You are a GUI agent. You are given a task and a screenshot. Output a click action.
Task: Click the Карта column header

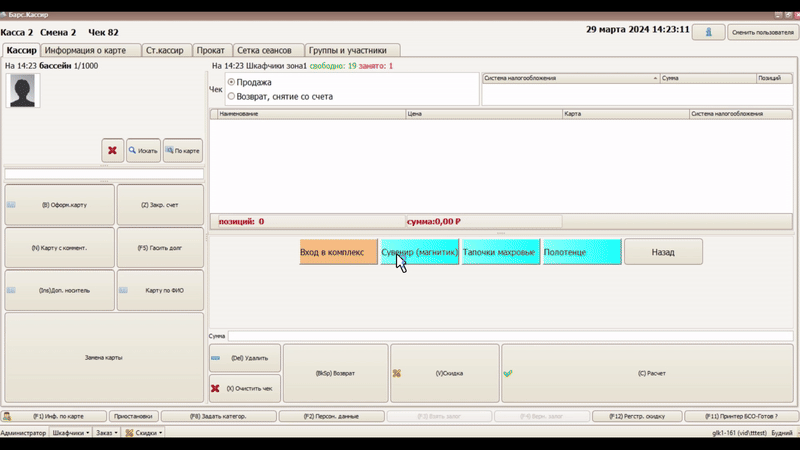(x=626, y=114)
